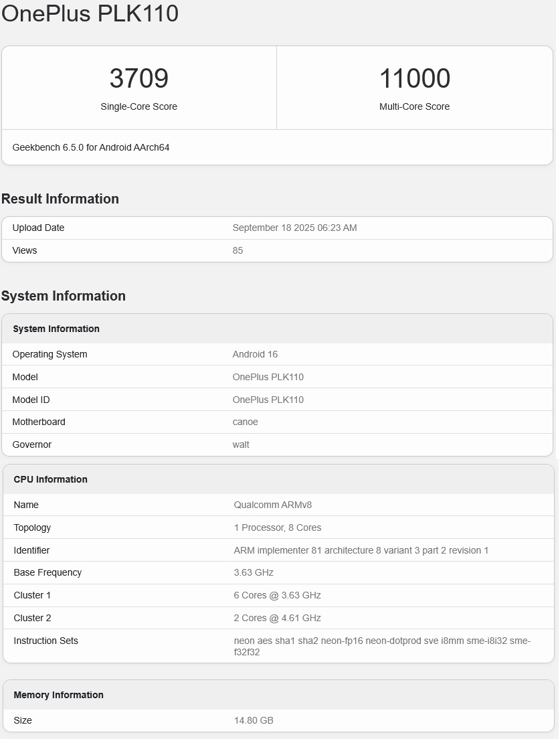This screenshot has height=739, width=560.
Task: Click the memory size value 14.80 GB
Action: [254, 720]
